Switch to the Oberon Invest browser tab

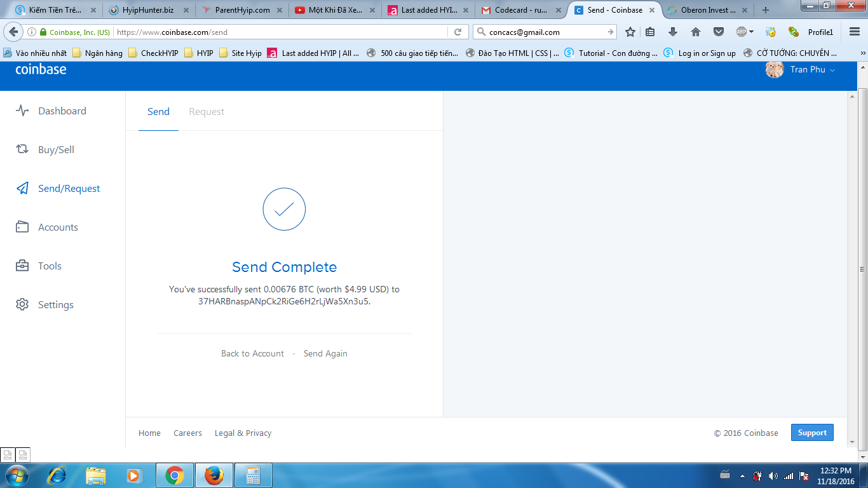pyautogui.click(x=707, y=10)
